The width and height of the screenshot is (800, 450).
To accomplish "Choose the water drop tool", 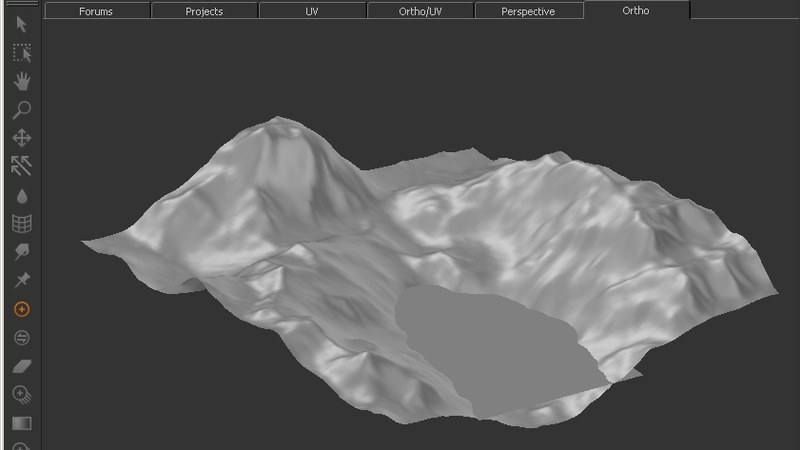I will [x=21, y=196].
